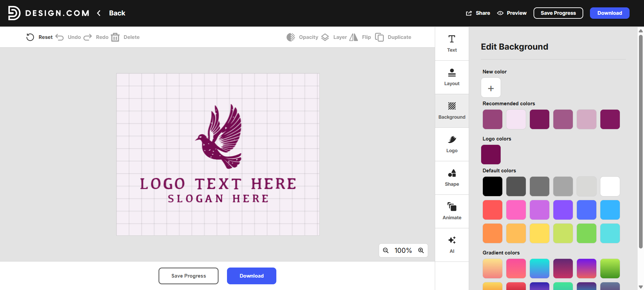The image size is (644, 290).
Task: Apply the purple-to-red gradient swatch
Action: 587,269
